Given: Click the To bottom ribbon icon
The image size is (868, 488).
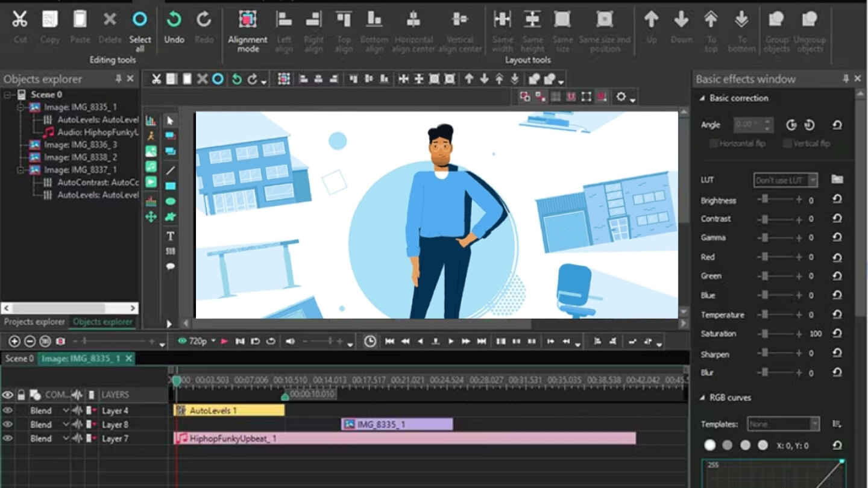Looking at the screenshot, I should (x=741, y=19).
